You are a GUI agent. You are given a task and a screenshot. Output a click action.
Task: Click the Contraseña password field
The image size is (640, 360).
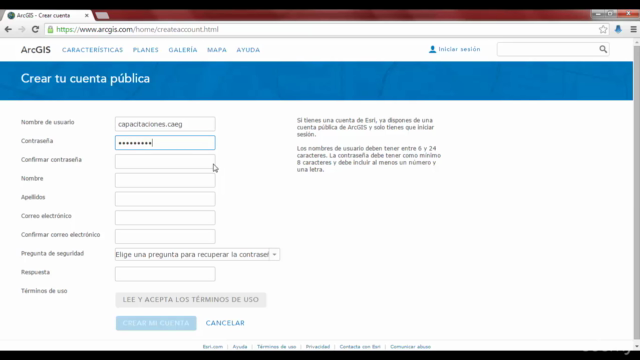pyautogui.click(x=165, y=143)
